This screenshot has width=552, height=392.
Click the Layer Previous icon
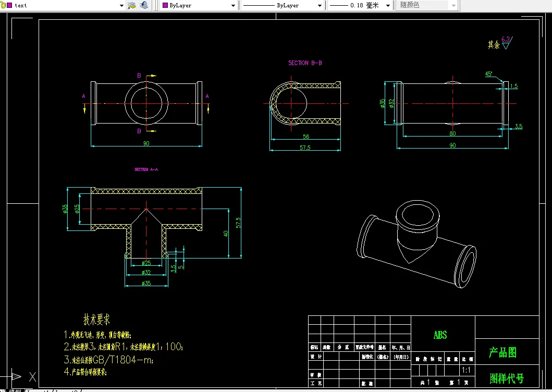[144, 5]
